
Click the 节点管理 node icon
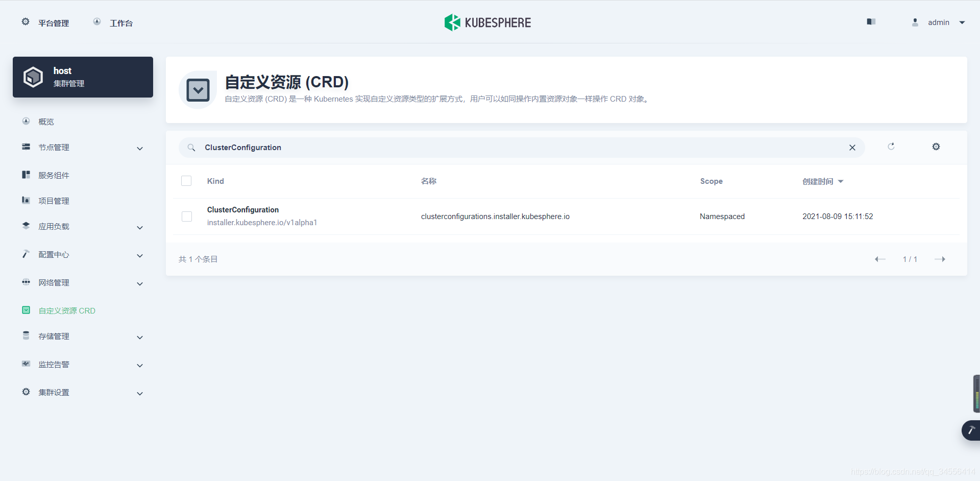coord(26,147)
